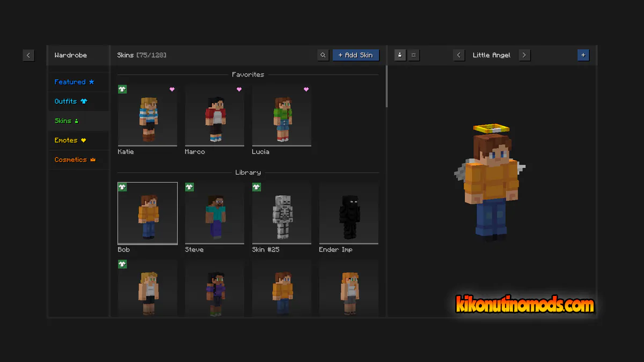Click the "Skins [75/128]" counter text
Image resolution: width=644 pixels, height=362 pixels.
[142, 55]
